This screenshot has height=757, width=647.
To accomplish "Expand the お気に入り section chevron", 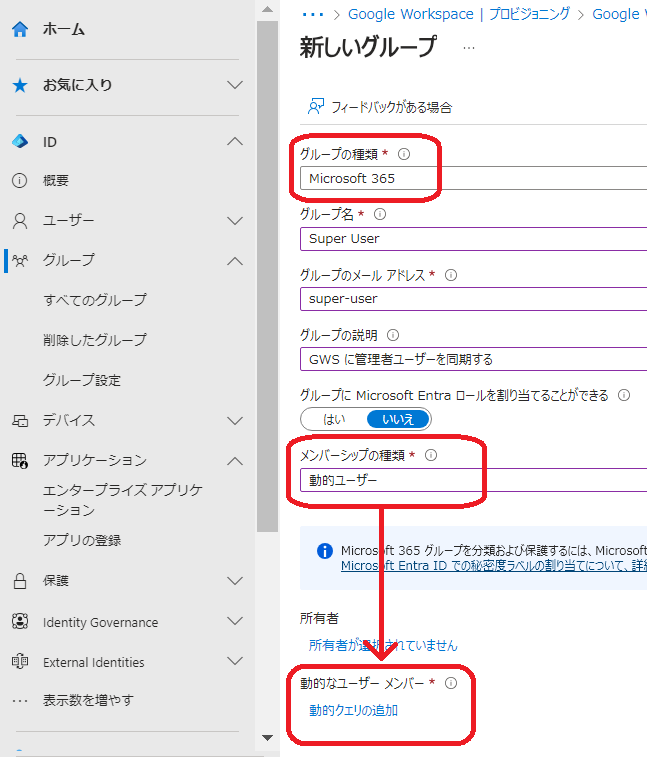I will 235,85.
